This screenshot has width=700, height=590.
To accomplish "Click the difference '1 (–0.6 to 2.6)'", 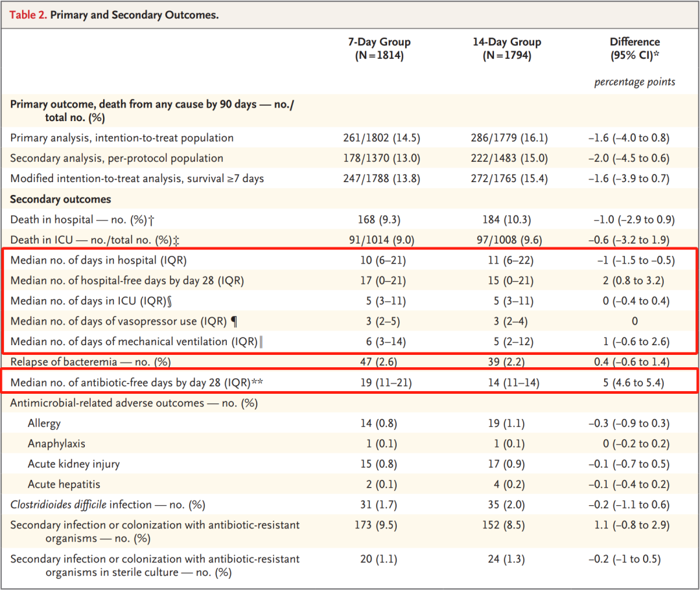I will point(636,341).
